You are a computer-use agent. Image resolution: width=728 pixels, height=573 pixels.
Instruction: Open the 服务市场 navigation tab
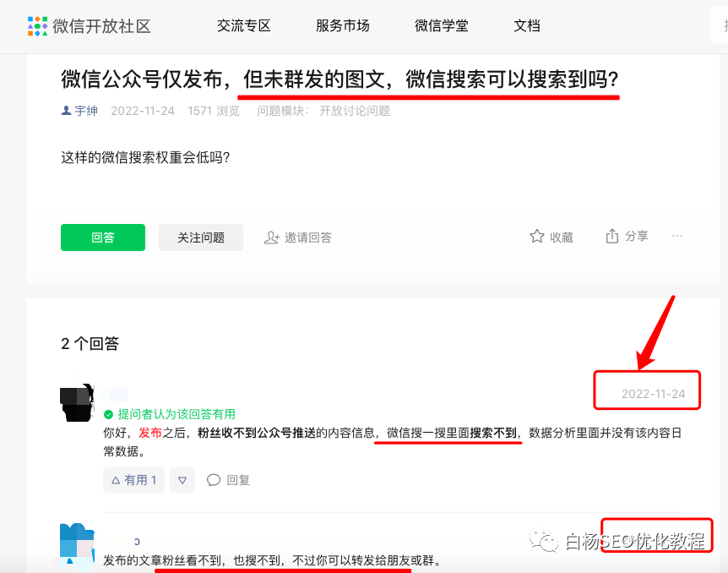click(343, 26)
